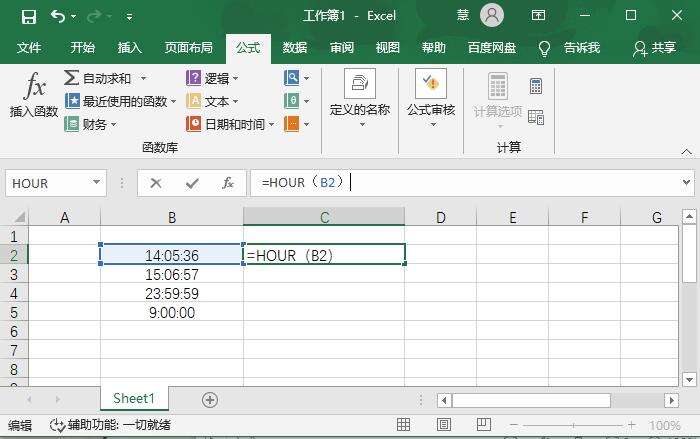
Task: Expand the 自动求和 dropdown arrow
Action: [x=143, y=78]
